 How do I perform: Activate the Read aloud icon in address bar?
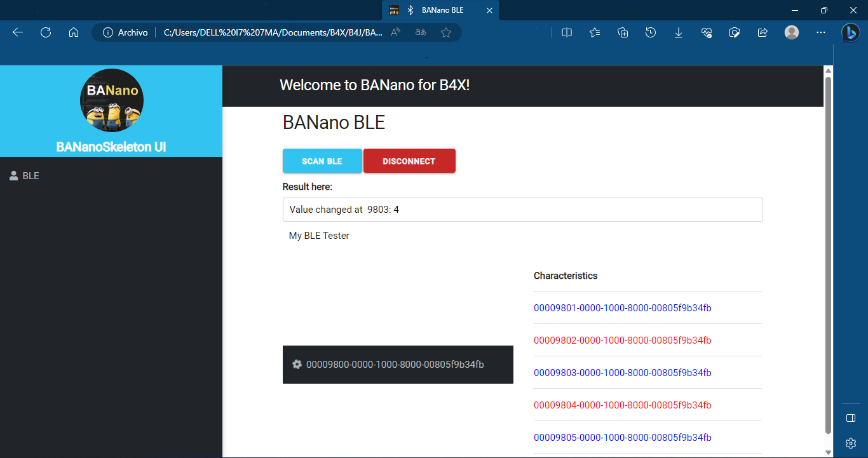(395, 32)
